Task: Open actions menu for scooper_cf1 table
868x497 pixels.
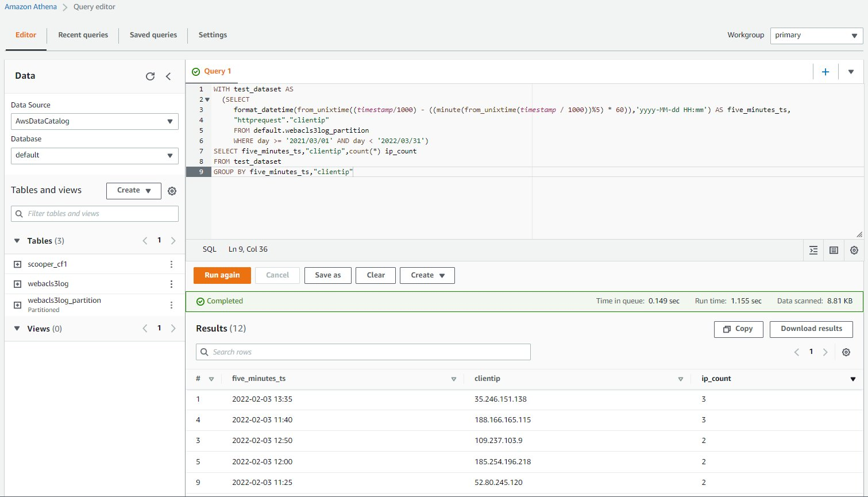Action: click(171, 264)
